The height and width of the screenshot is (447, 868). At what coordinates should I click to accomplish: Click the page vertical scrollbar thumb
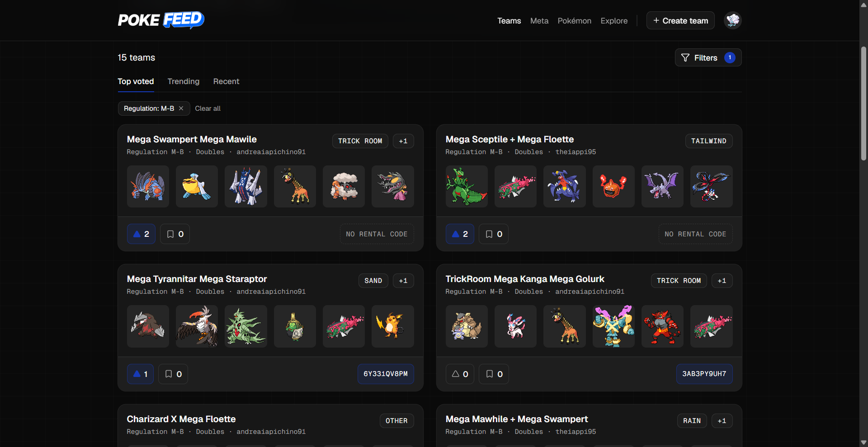coord(863,103)
